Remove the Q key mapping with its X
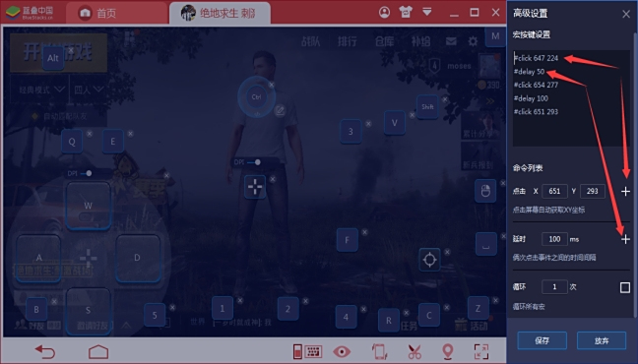638x364 pixels. 90,134
